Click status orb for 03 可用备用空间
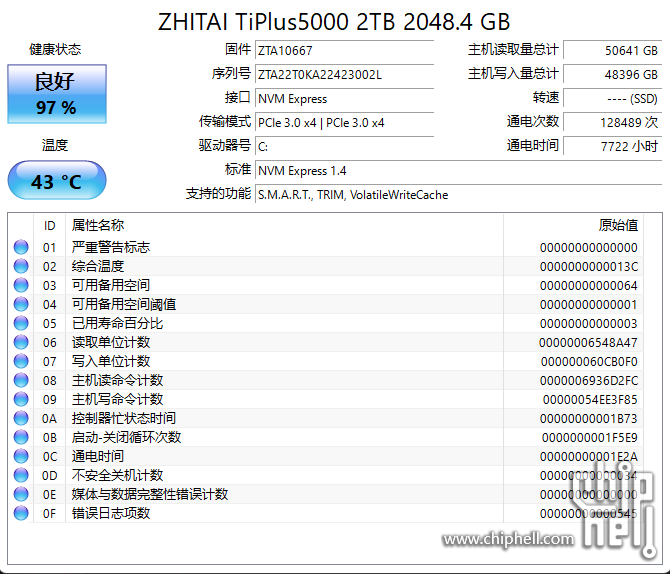 coord(21,285)
